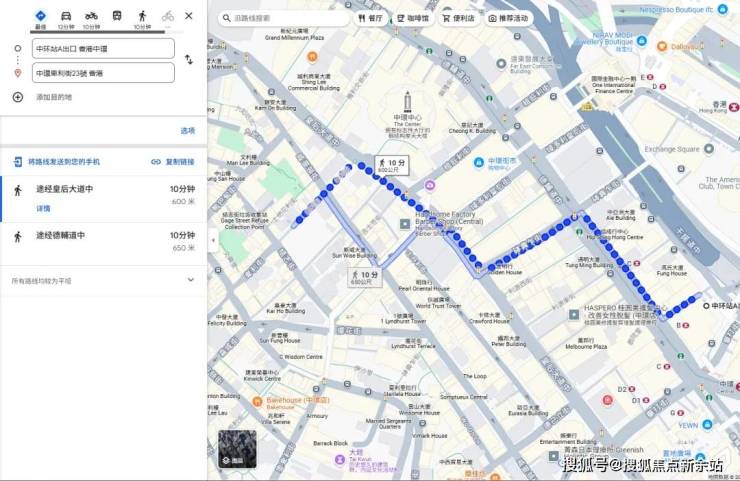Close the directions panel with X

tap(189, 16)
